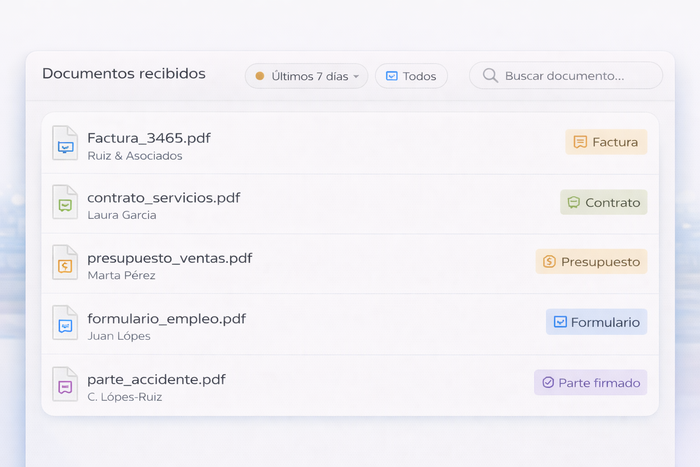700x467 pixels.
Task: Click the Contrato tag label
Action: [604, 202]
